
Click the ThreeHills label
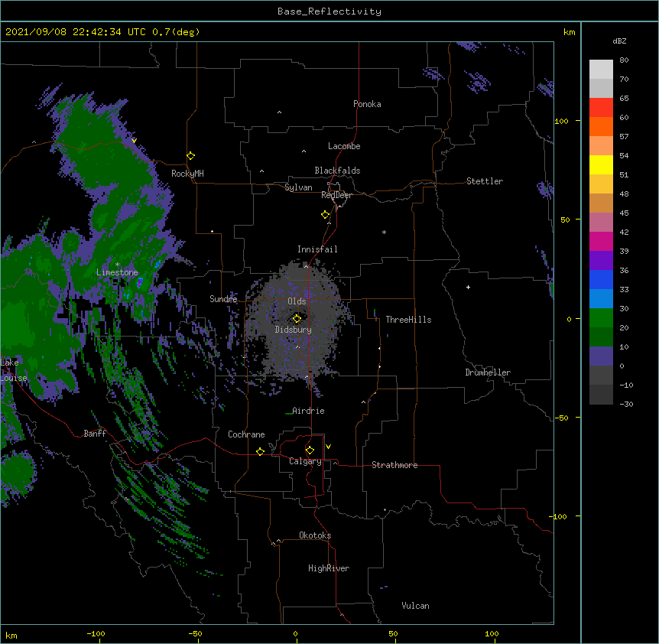pos(408,320)
